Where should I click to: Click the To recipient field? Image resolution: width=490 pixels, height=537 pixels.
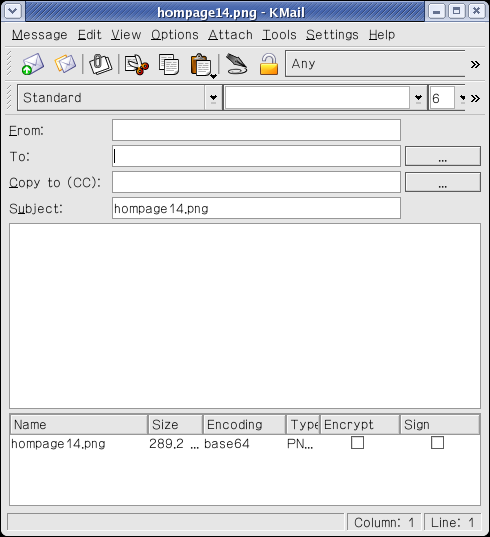click(x=256, y=156)
